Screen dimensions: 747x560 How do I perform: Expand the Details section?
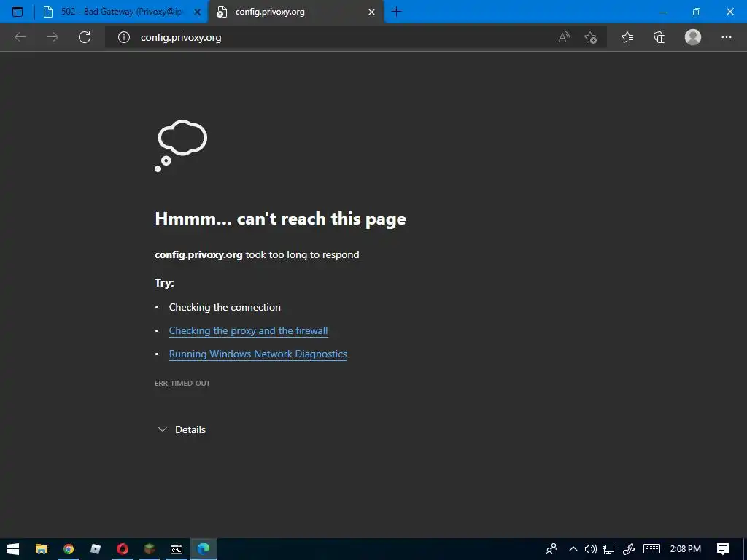point(182,429)
